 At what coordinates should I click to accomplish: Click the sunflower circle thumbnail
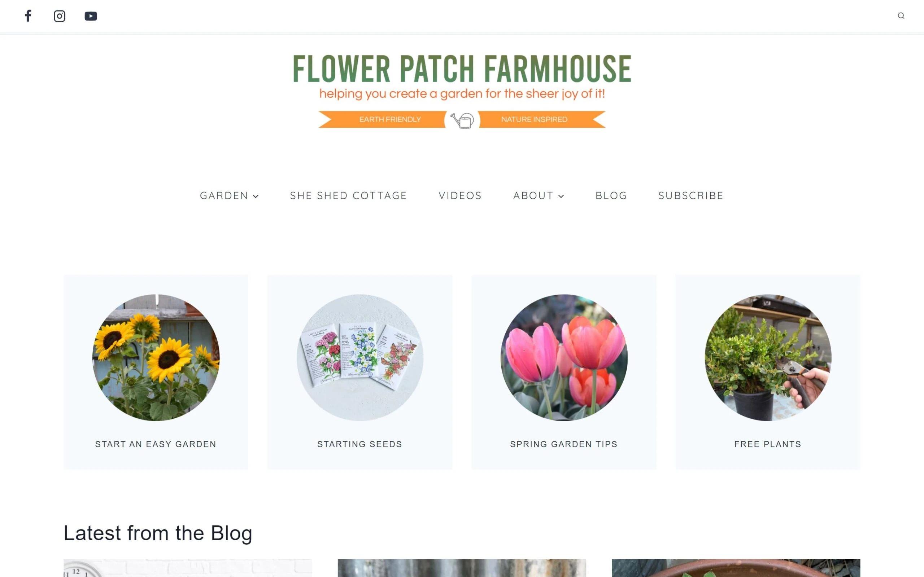[x=156, y=358]
